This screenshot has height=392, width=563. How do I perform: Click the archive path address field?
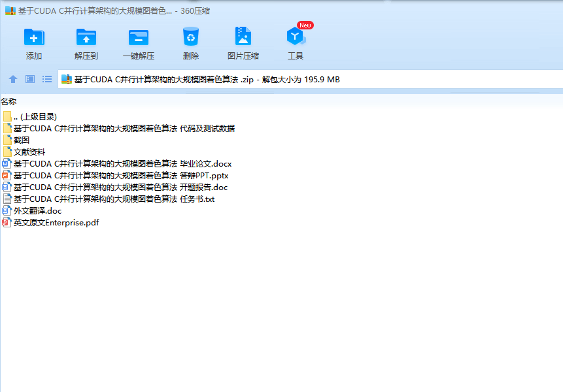click(310, 79)
